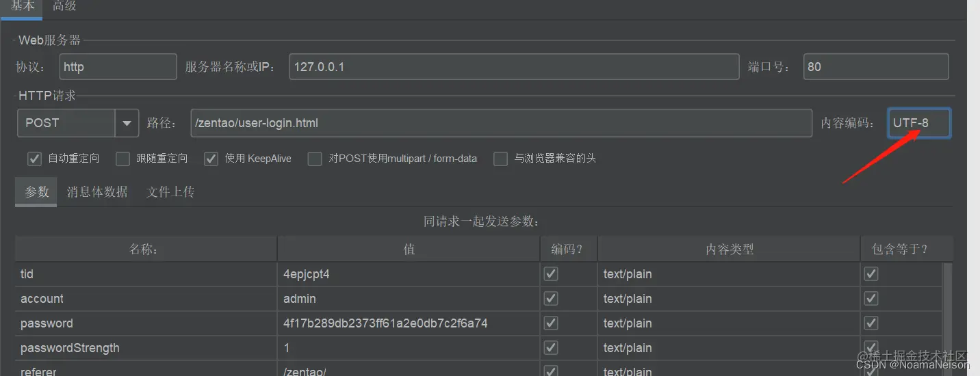Click the 路径 field with /zentao/user-login.html
This screenshot has height=376, width=980.
pyautogui.click(x=501, y=123)
